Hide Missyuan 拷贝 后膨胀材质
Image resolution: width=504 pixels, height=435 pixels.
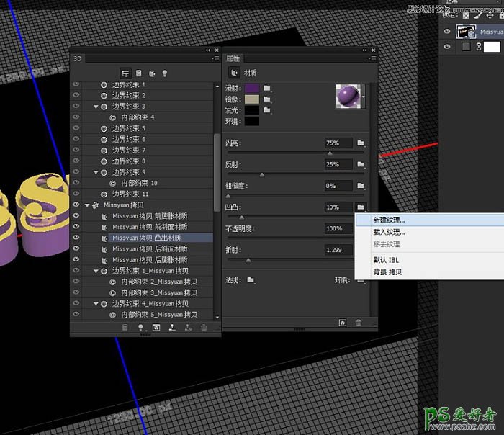(x=76, y=259)
